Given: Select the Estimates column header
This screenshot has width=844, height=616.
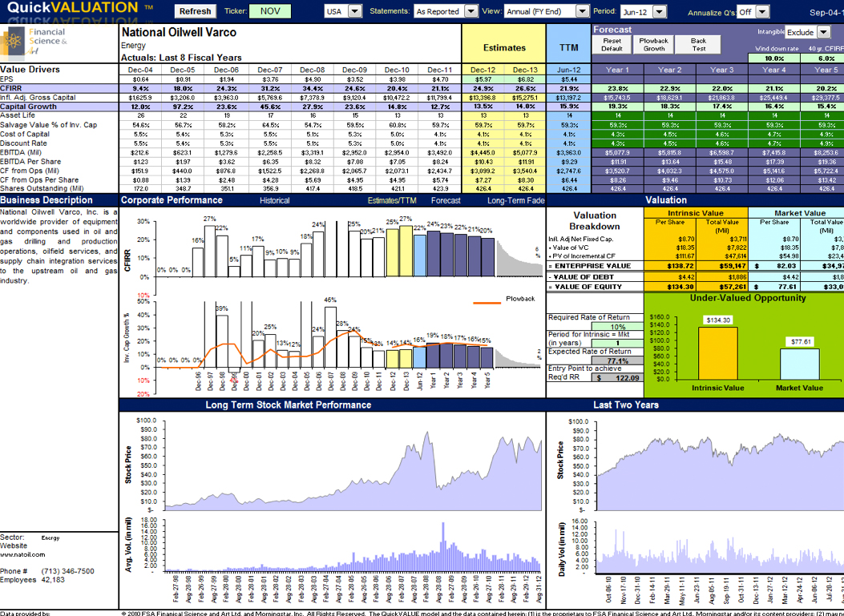Looking at the screenshot, I should coord(504,47).
